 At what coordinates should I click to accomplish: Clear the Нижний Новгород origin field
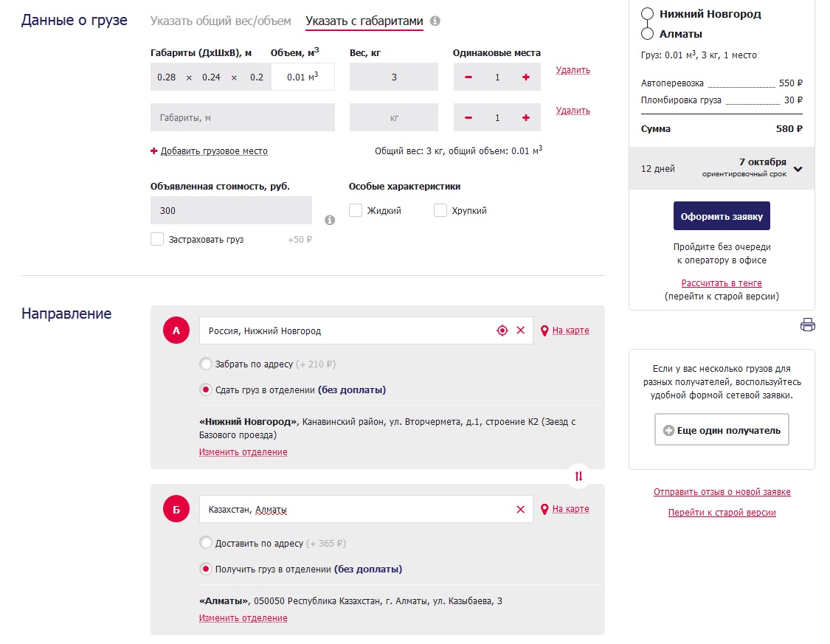pos(521,330)
